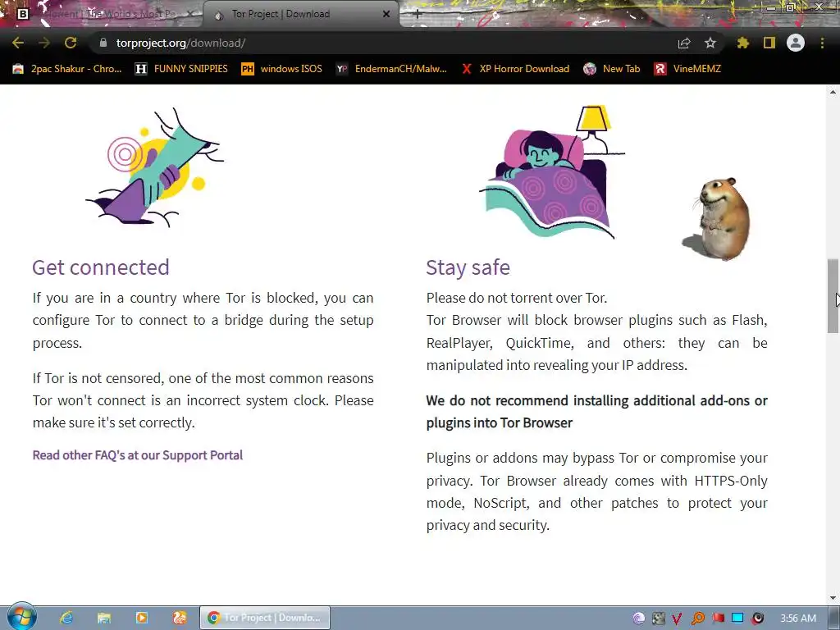Open the 3:56 AM system clock
840x630 pixels.
click(798, 619)
